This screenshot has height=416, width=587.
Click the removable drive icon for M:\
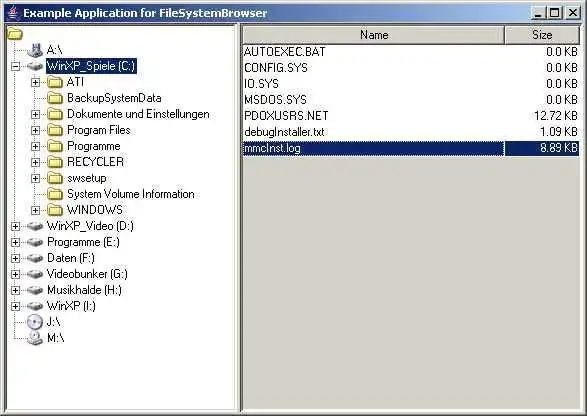click(x=35, y=338)
